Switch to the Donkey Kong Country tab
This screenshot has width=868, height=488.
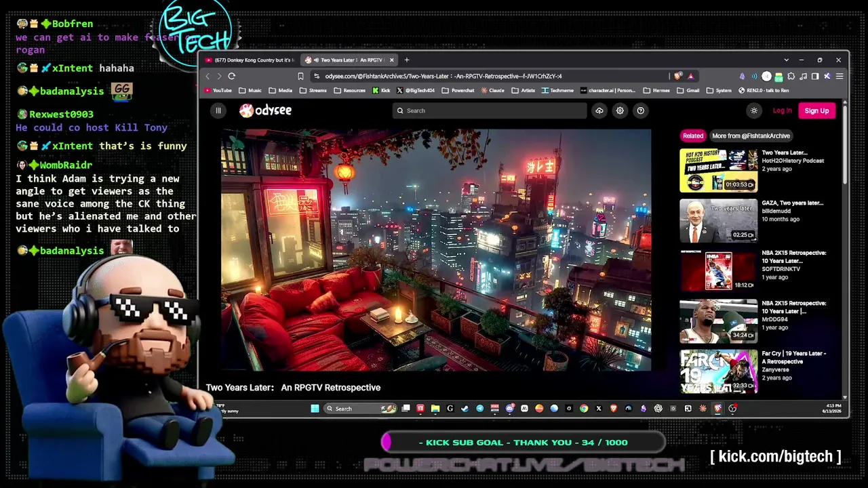click(x=249, y=60)
